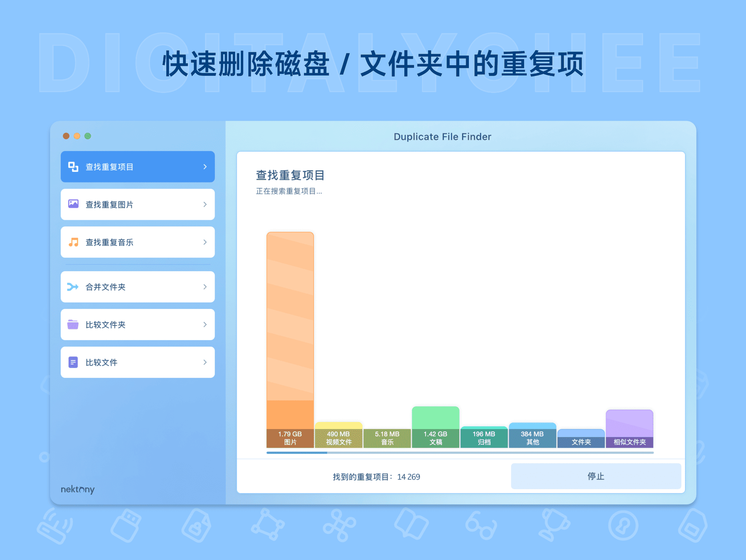Select the Find Duplicates (查找重复项目) sidebar icon

point(73,167)
